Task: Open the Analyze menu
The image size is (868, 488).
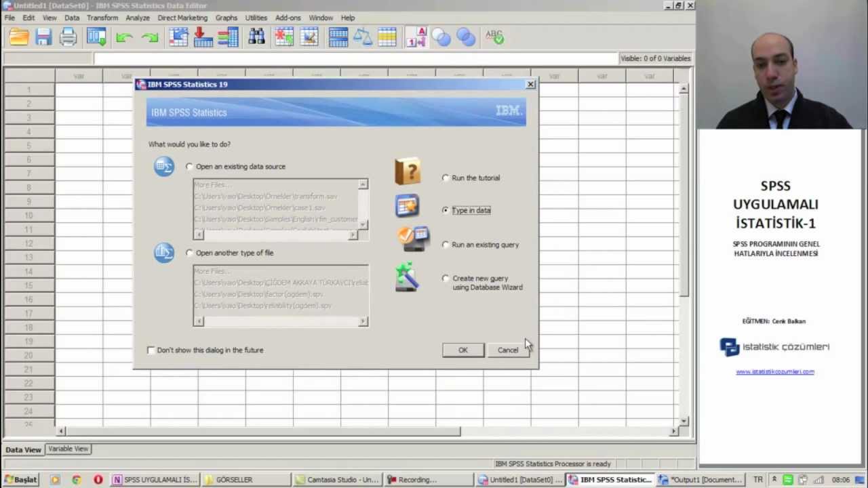Action: pos(138,18)
